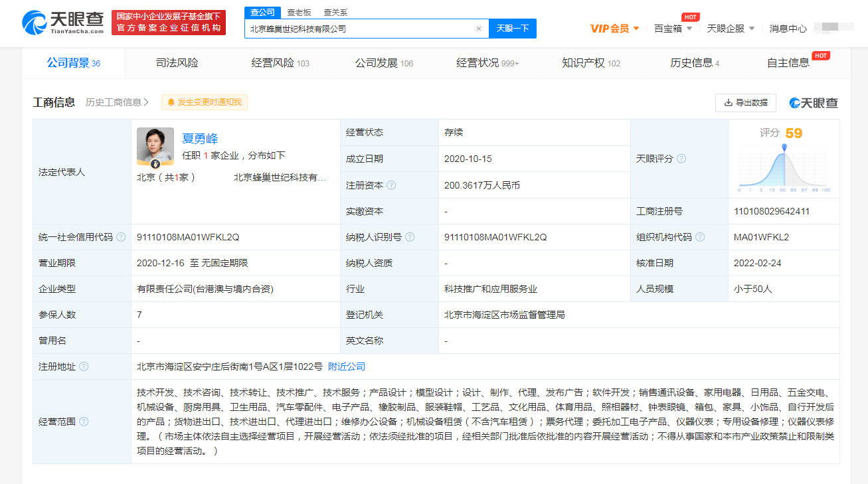
Task: Click the organization code MA01WFKL2
Action: click(x=761, y=237)
